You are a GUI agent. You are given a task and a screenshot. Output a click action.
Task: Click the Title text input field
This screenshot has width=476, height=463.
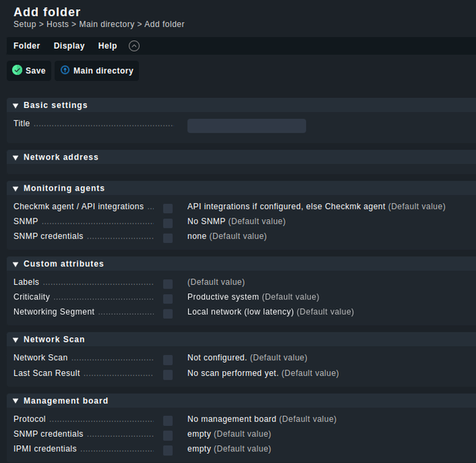point(246,126)
